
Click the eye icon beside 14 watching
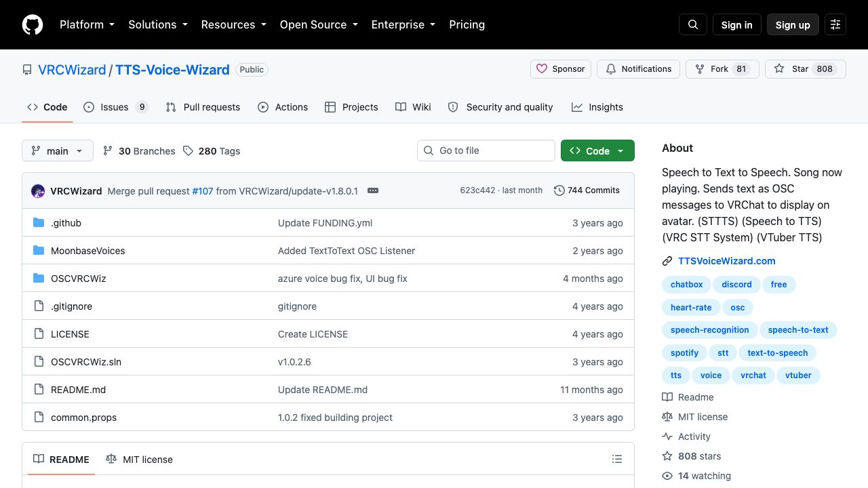(x=667, y=476)
